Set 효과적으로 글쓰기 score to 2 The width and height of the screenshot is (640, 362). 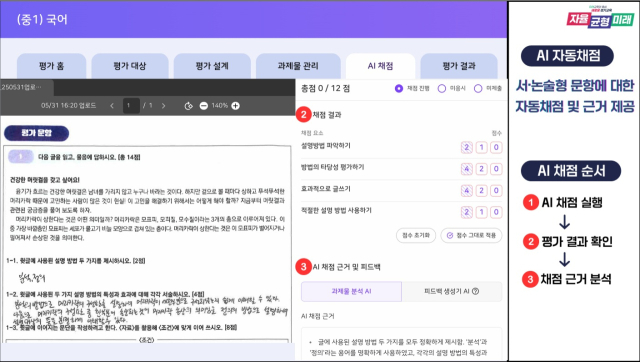pyautogui.click(x=482, y=191)
